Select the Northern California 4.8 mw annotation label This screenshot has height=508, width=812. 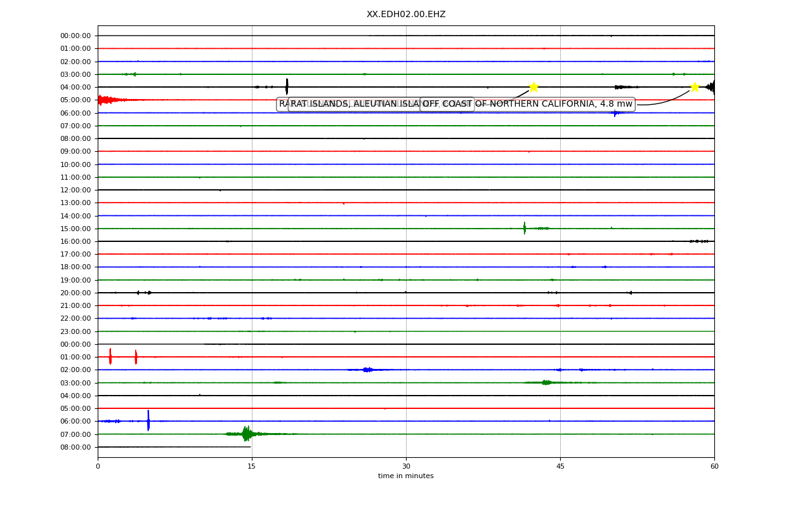point(527,104)
